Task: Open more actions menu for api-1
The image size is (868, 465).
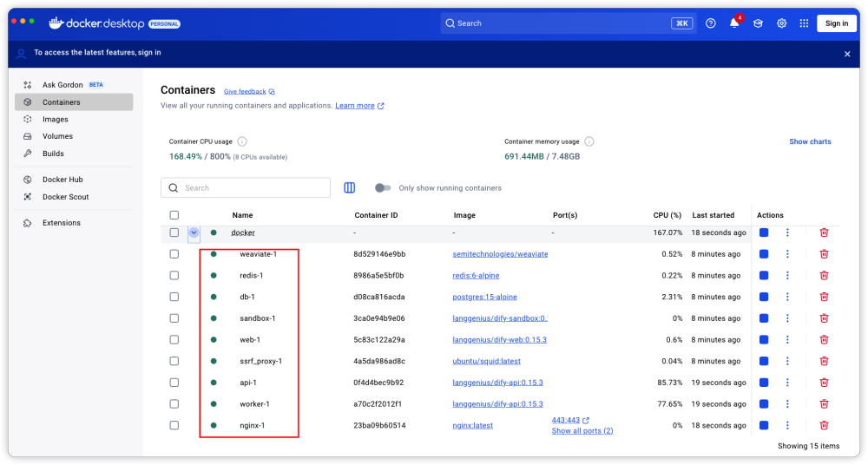Action: tap(787, 383)
